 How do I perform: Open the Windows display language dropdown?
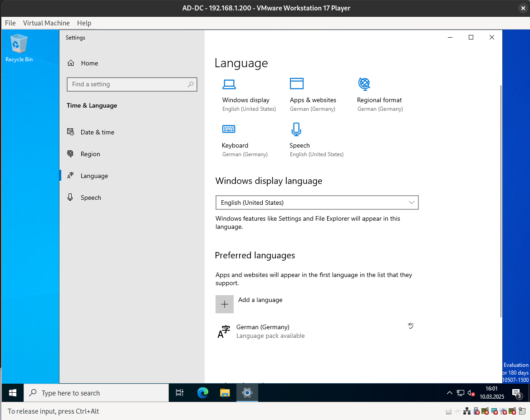(317, 203)
